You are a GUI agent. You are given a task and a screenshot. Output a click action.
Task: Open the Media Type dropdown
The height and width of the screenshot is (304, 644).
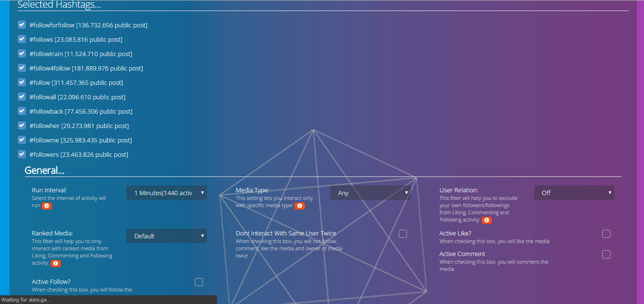click(x=371, y=193)
